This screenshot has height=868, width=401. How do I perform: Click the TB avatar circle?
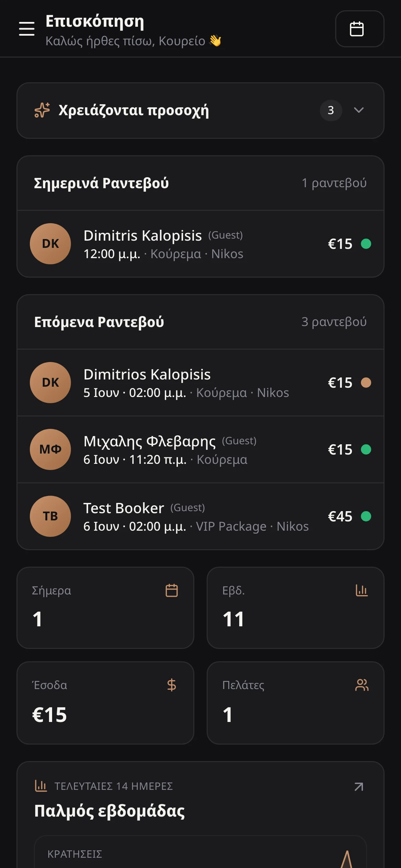coord(50,516)
